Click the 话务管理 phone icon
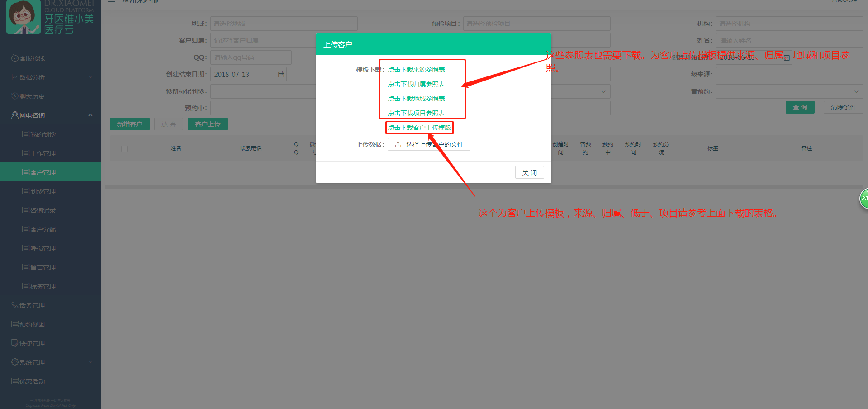The image size is (868, 409). click(x=14, y=305)
